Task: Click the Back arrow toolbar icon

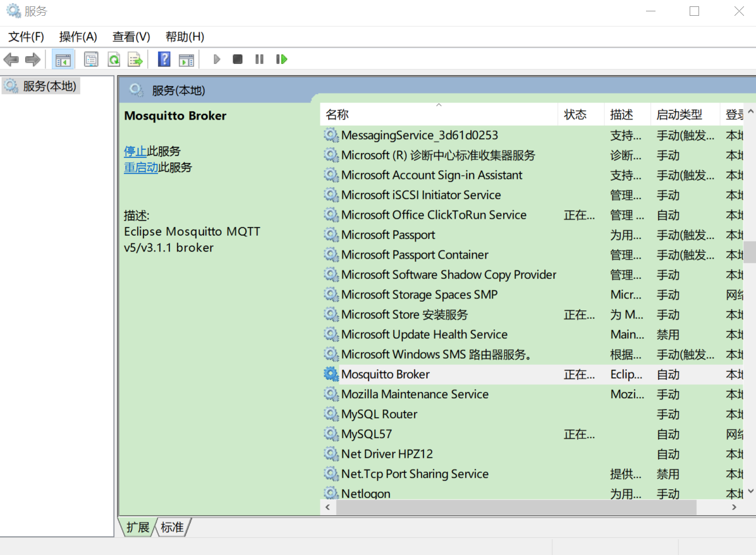Action: (x=11, y=59)
